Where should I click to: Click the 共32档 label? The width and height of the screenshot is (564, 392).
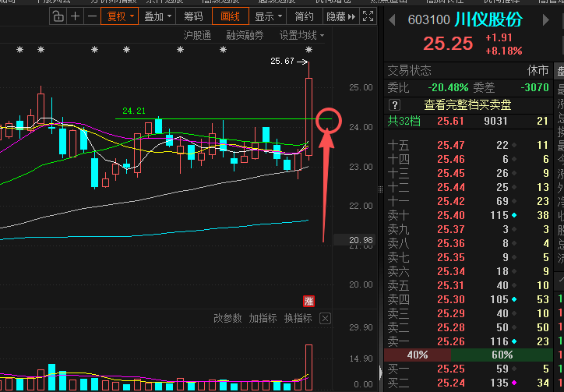coord(404,121)
